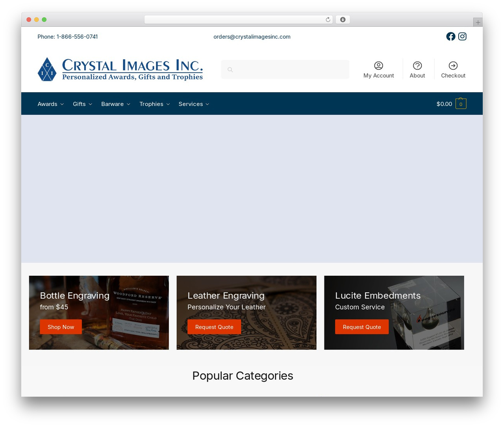Viewport: 504px width, 427px height.
Task: Click the My Account user icon
Action: pos(378,65)
